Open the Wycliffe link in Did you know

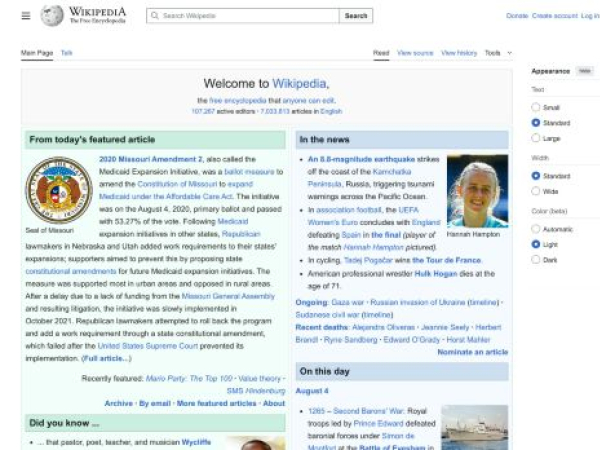[x=196, y=442]
